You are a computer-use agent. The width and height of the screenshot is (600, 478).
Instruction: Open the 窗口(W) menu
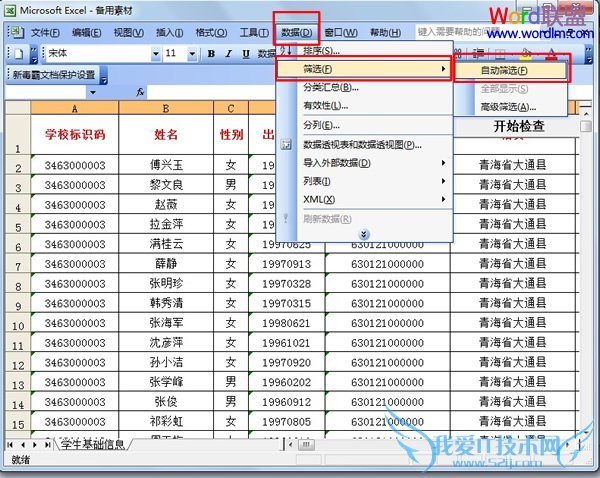[341, 33]
